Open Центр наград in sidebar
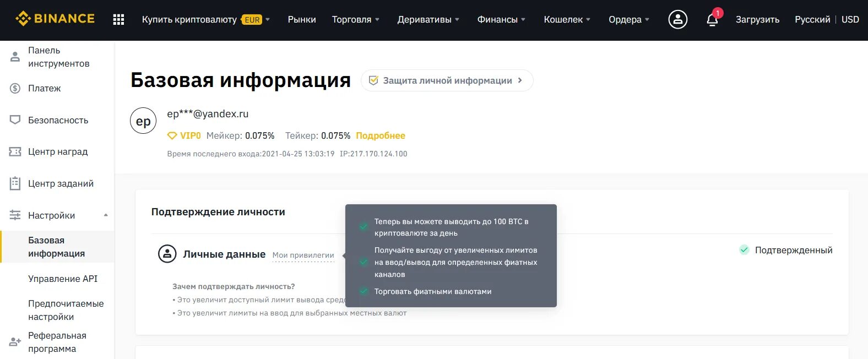 tap(58, 151)
